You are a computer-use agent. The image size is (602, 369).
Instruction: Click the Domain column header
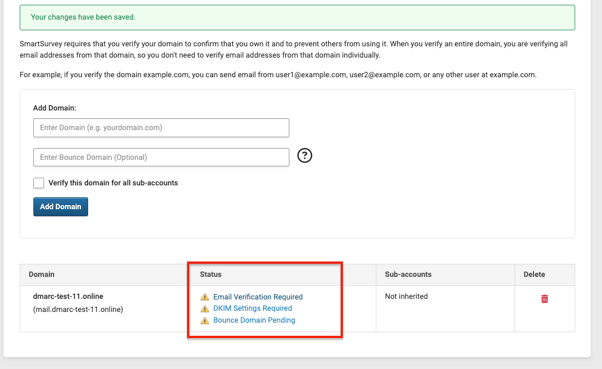(41, 275)
